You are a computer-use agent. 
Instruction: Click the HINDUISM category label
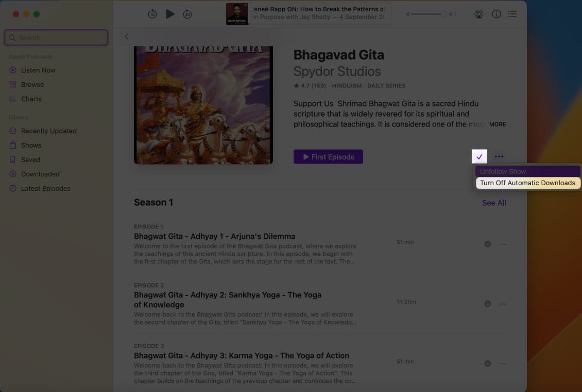click(x=346, y=86)
